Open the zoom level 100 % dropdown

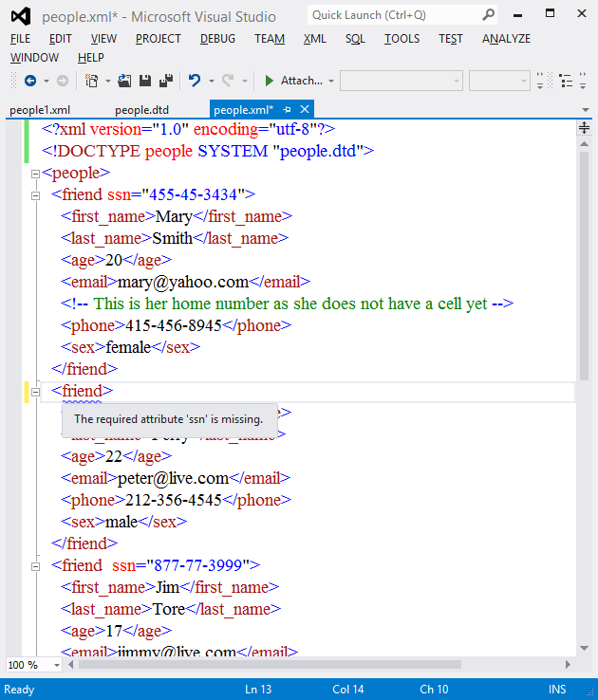coord(57,665)
